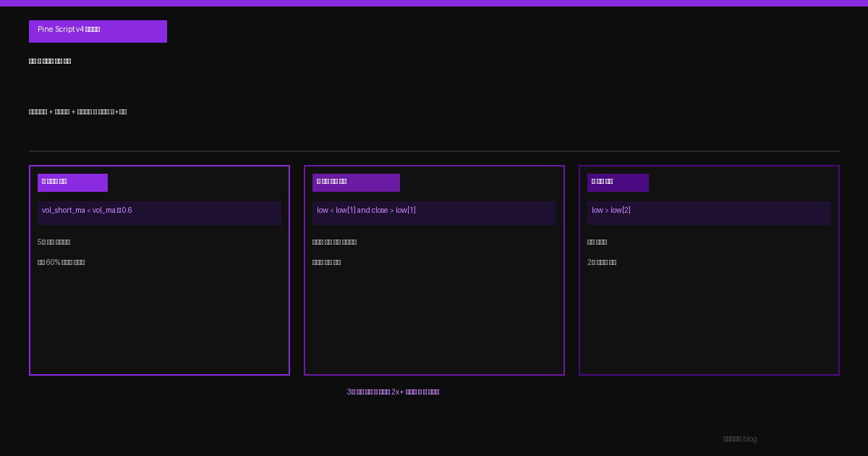Select the vol_short_ma < vol_ma code snippet
The height and width of the screenshot is (456, 868).
coord(159,213)
